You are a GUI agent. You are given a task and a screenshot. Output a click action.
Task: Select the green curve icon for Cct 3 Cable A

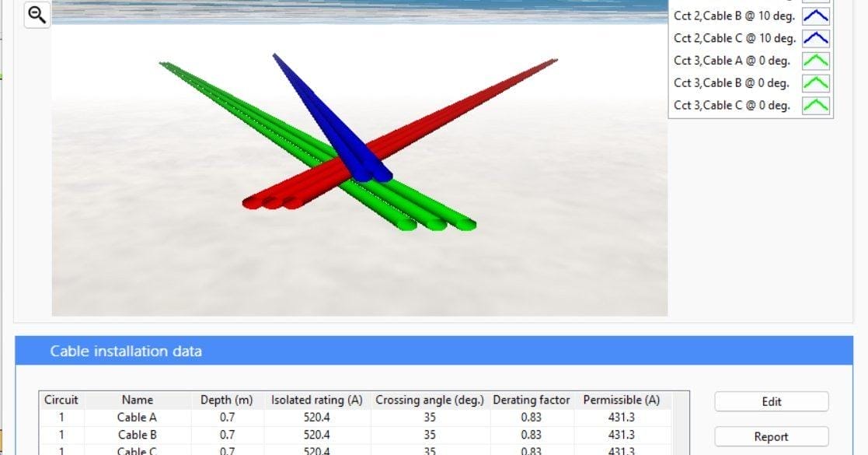tap(816, 60)
